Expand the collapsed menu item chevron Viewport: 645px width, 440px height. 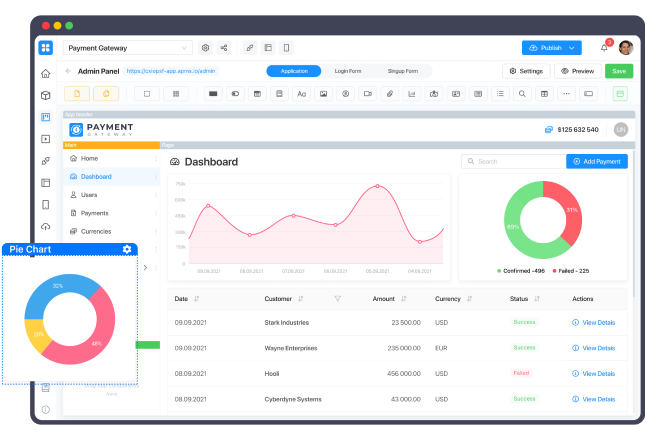click(x=146, y=267)
